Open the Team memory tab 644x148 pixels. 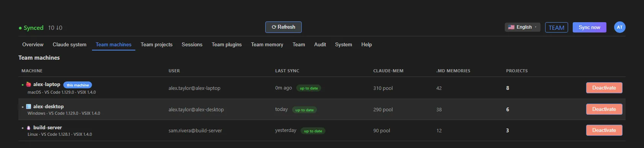[267, 44]
